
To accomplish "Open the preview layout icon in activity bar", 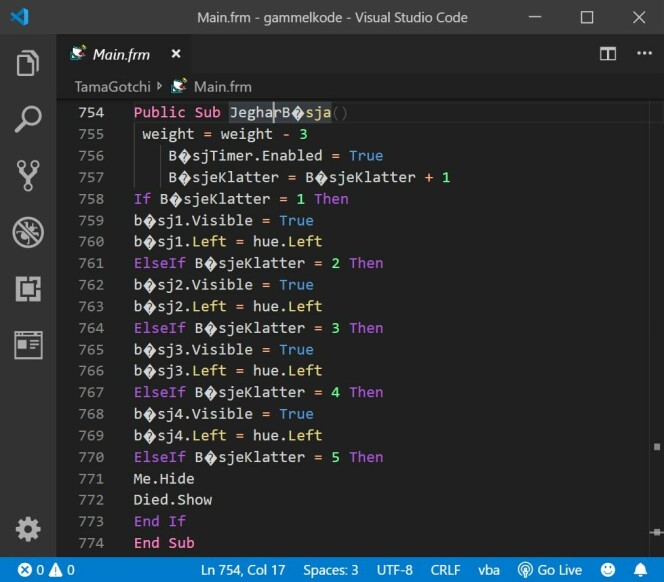I will click(28, 345).
